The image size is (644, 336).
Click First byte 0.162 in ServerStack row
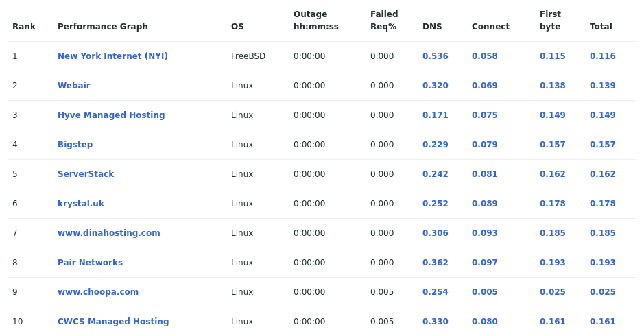click(x=552, y=173)
